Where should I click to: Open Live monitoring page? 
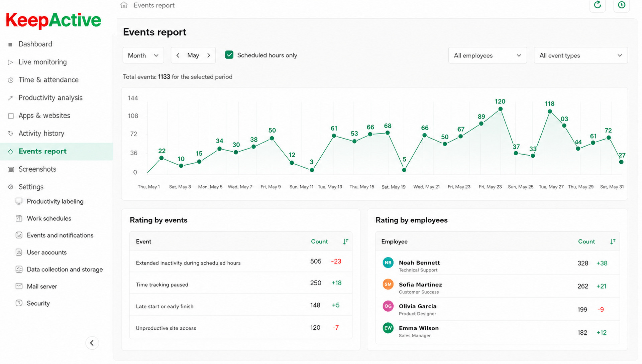click(42, 62)
